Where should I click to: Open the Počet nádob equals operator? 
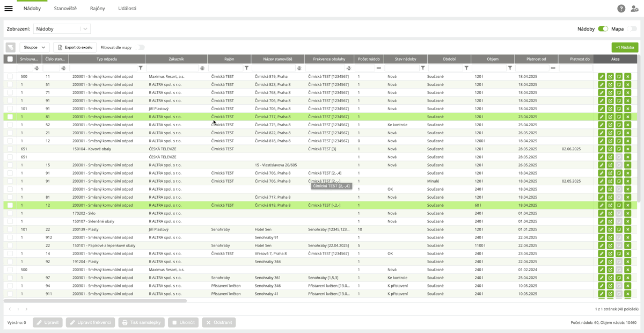click(378, 68)
